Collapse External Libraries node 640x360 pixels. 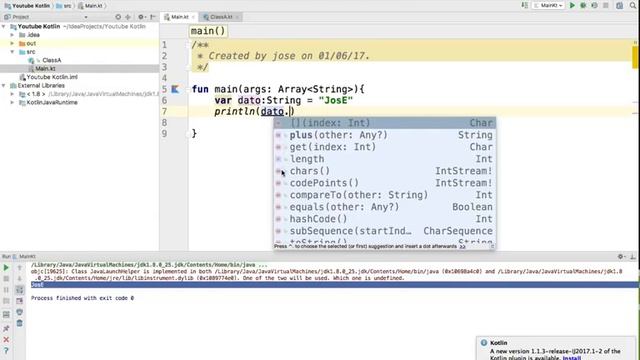pyautogui.click(x=4, y=86)
